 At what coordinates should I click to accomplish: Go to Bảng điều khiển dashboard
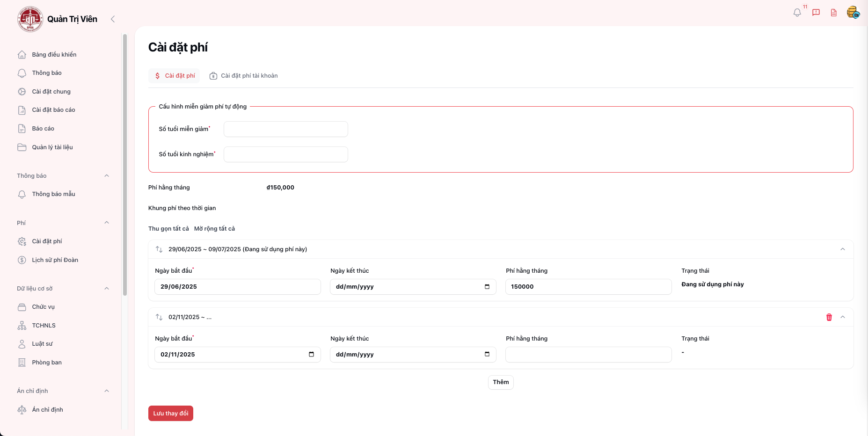point(54,55)
